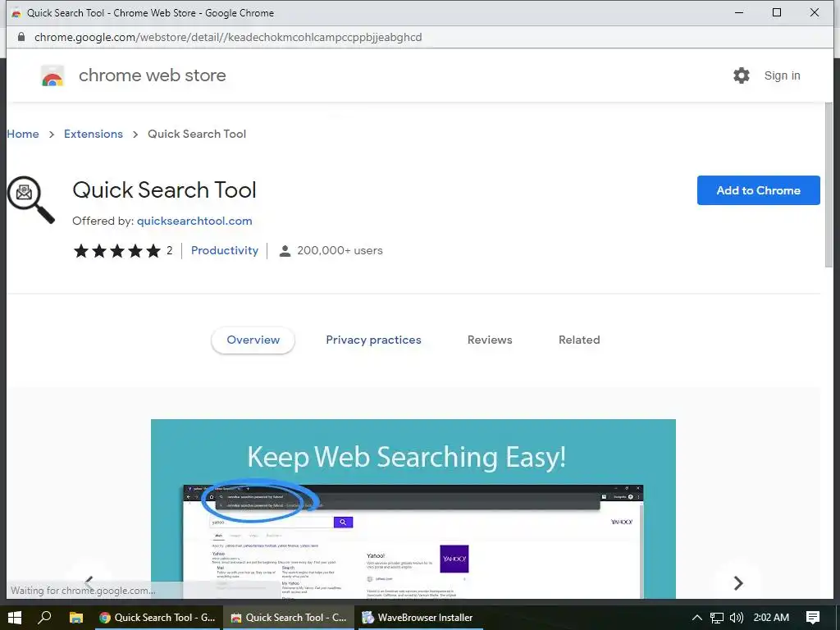Show next screenshot with right arrow
The height and width of the screenshot is (630, 840).
click(738, 582)
